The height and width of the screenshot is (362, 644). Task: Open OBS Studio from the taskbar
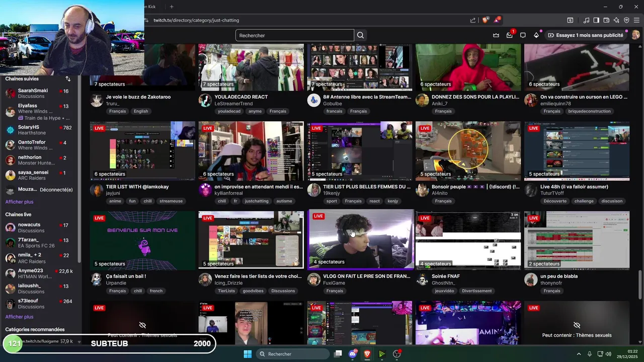(x=397, y=354)
